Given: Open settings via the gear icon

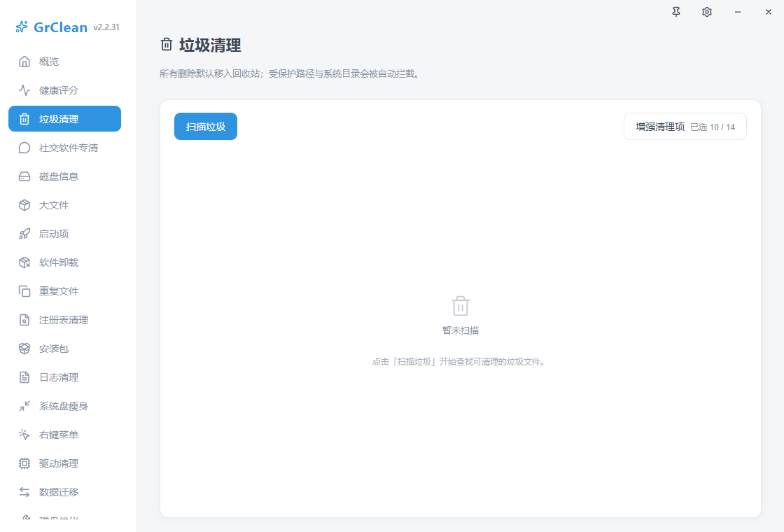Looking at the screenshot, I should coord(707,12).
